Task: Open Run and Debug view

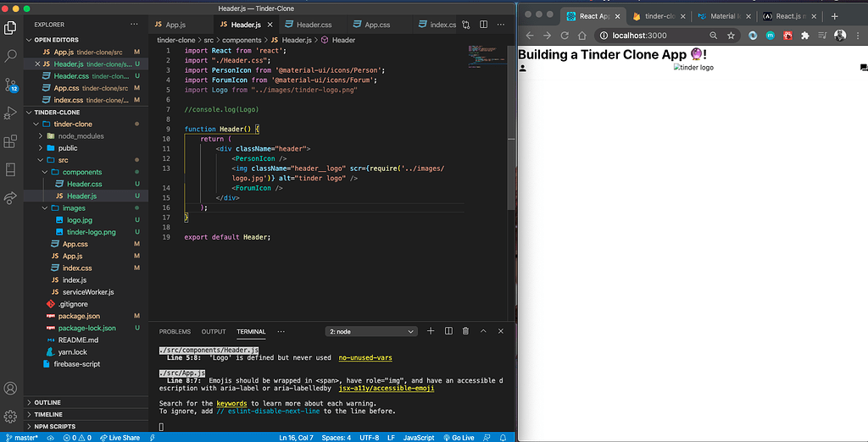Action: click(x=10, y=113)
